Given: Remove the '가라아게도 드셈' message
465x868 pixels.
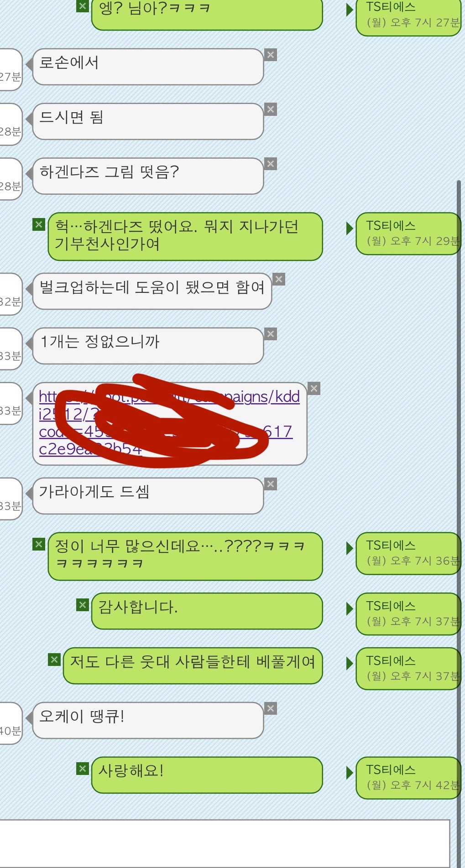Looking at the screenshot, I should click(x=271, y=484).
